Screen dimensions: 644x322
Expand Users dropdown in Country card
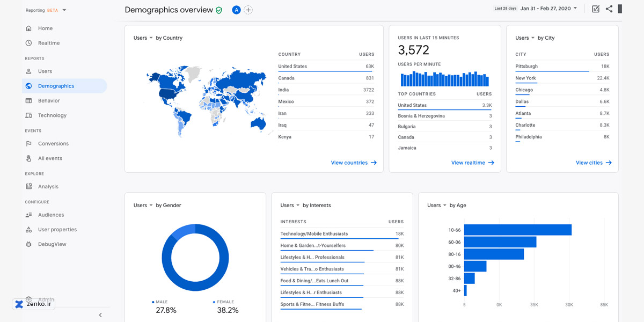[143, 38]
